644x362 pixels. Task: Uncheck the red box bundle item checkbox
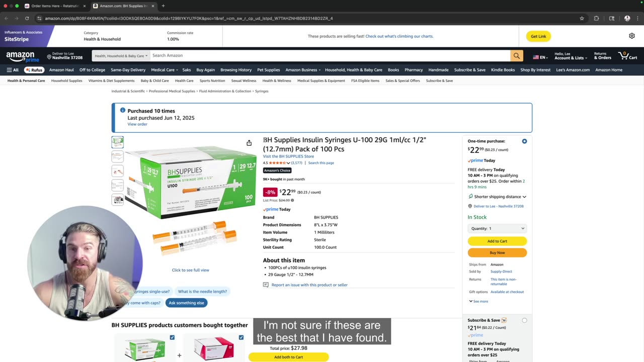pos(241,337)
